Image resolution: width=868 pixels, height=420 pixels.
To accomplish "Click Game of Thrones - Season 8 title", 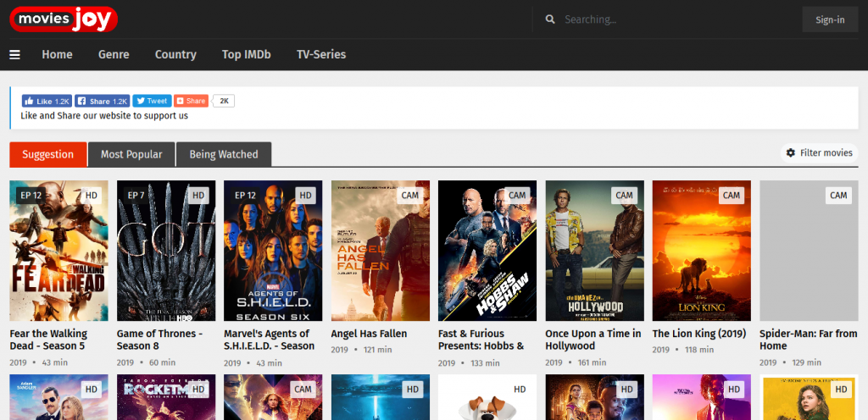I will pyautogui.click(x=160, y=340).
